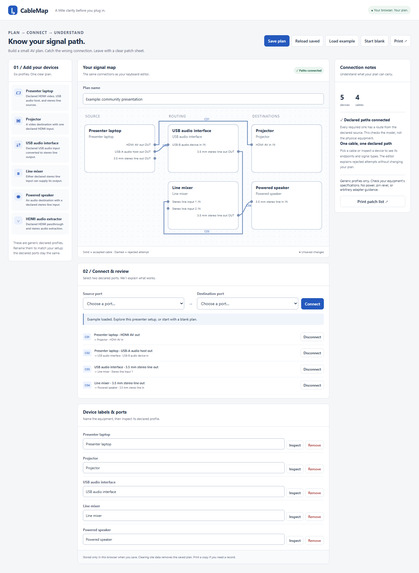Edit the Projector label field
Image resolution: width=419 pixels, height=573 pixels.
click(183, 468)
